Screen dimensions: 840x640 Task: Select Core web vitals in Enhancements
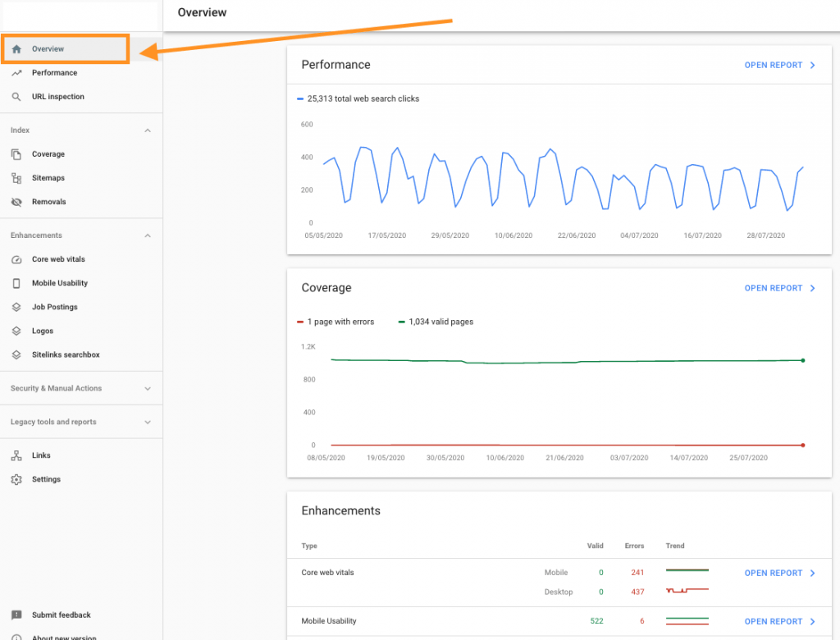pos(57,259)
